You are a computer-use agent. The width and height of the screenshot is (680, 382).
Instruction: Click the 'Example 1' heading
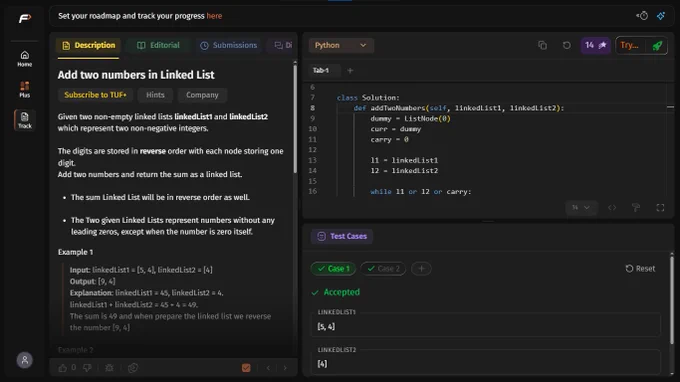[x=75, y=252]
